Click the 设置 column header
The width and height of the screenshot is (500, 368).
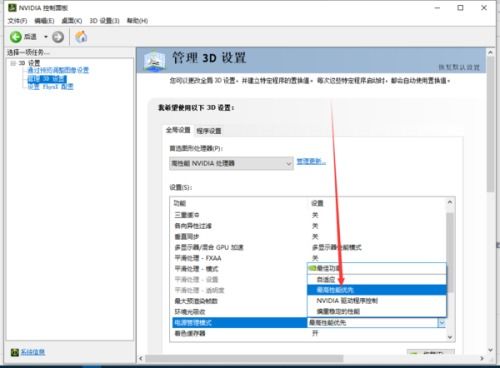pos(317,203)
